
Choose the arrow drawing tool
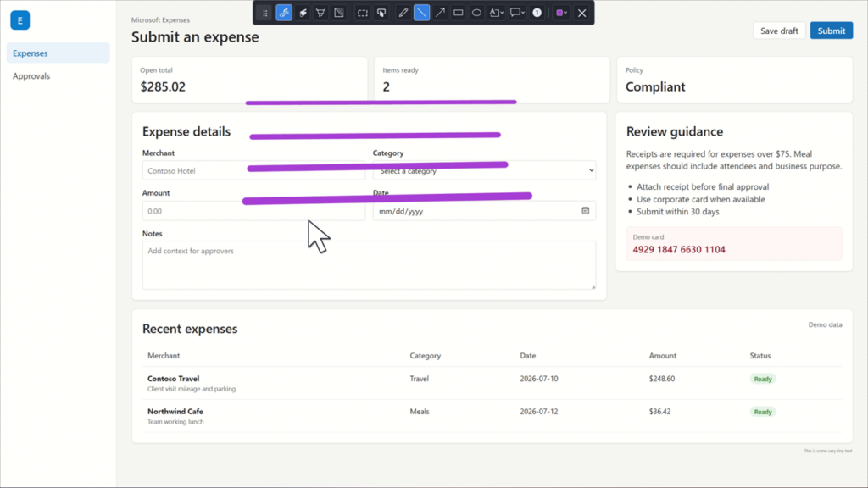(440, 13)
